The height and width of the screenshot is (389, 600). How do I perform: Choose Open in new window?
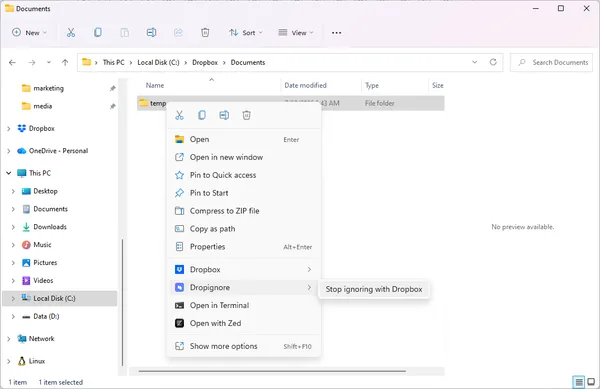point(244,157)
